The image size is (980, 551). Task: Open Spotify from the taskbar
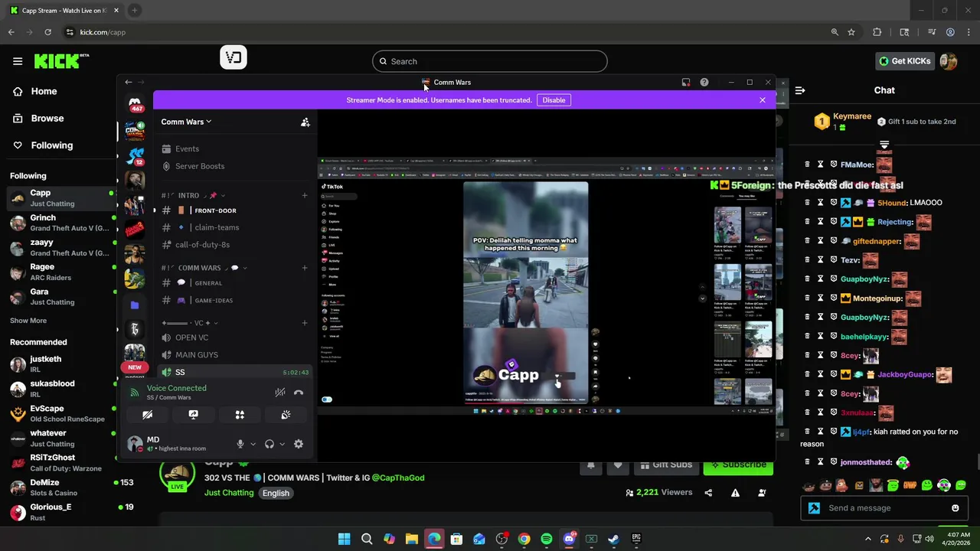[547, 540]
